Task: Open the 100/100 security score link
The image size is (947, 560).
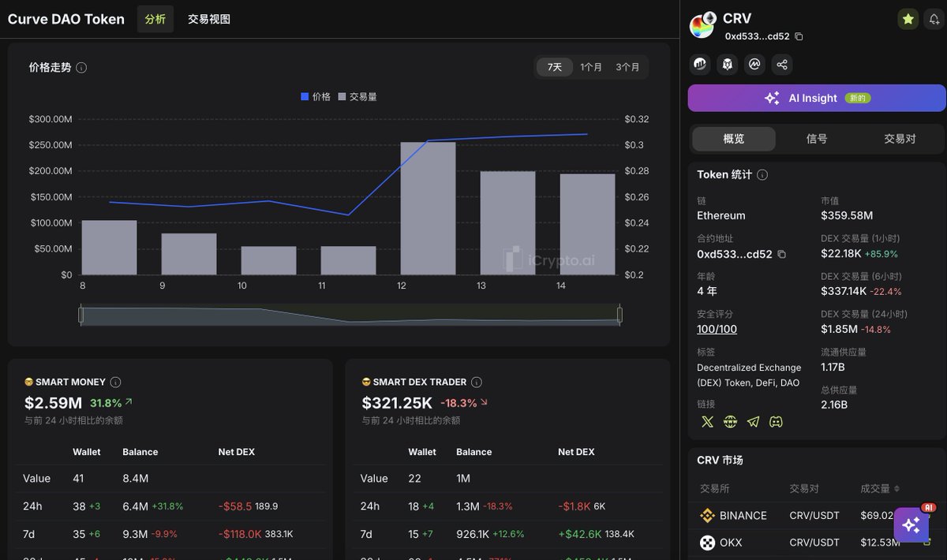Action: (x=717, y=330)
